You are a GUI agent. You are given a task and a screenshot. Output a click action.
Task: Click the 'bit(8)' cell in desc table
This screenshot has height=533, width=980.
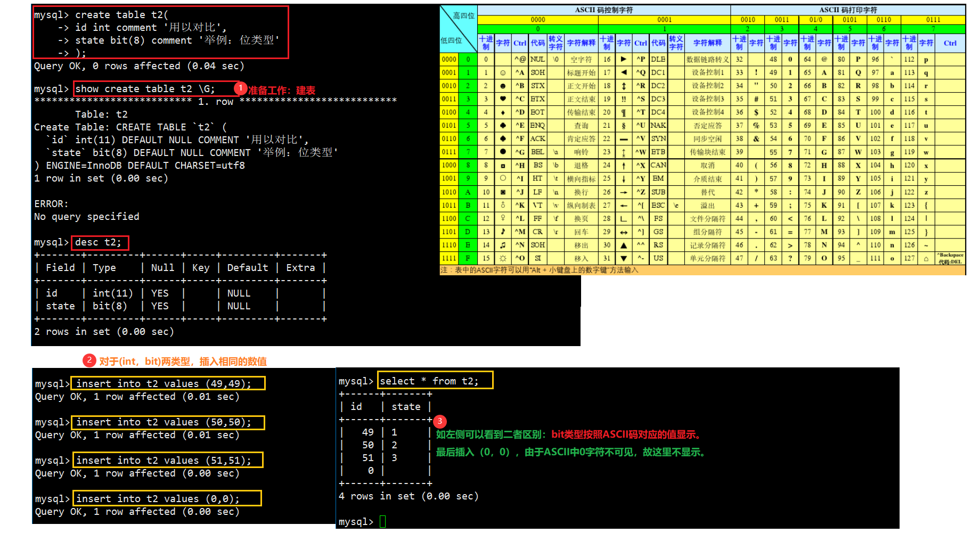(x=110, y=306)
